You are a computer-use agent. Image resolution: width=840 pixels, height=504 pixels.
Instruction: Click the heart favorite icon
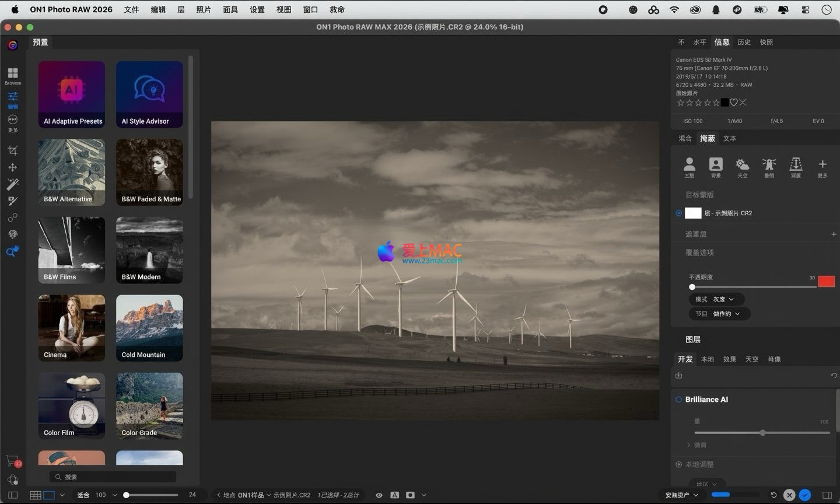pyautogui.click(x=734, y=103)
